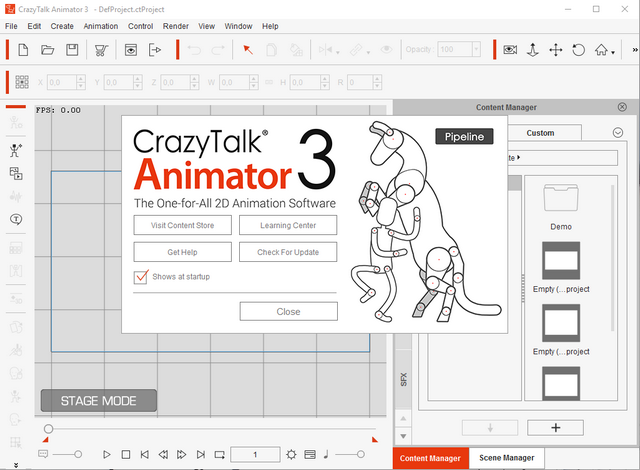Image resolution: width=640 pixels, height=470 pixels.
Task: Select the arrow pointer tool
Action: click(x=248, y=49)
